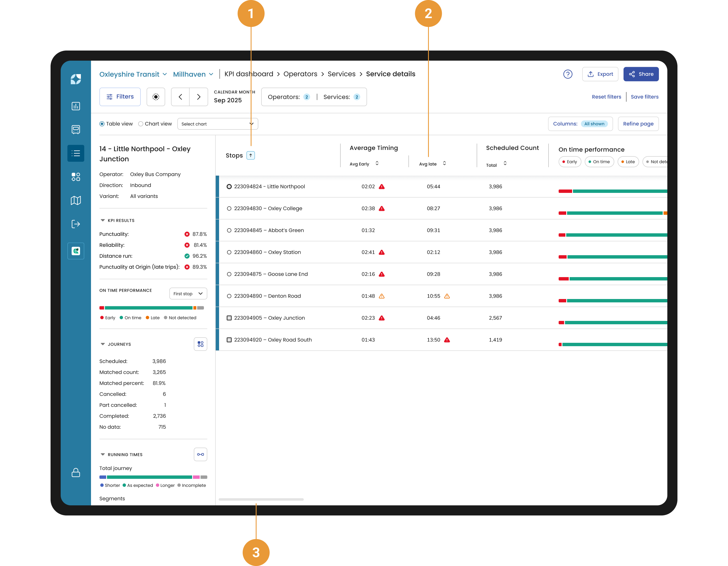Viewport: 728px width, 566px height.
Task: Navigate to Operators breadcrumb
Action: tap(300, 74)
